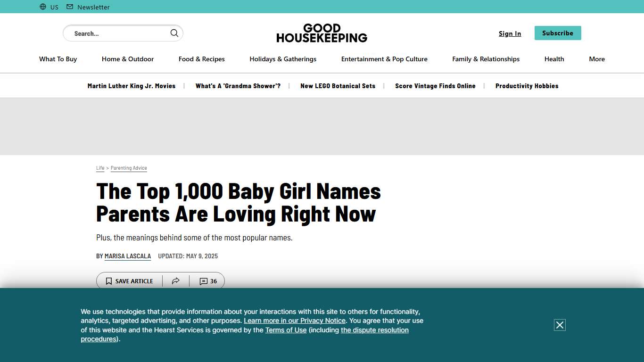
Task: Open the What To Buy menu
Action: point(58,59)
